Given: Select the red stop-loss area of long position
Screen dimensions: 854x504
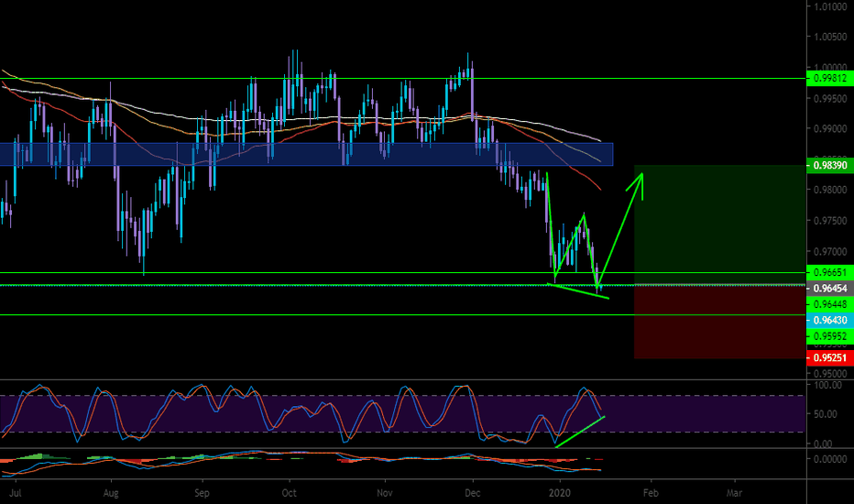Looking at the screenshot, I should [x=717, y=322].
